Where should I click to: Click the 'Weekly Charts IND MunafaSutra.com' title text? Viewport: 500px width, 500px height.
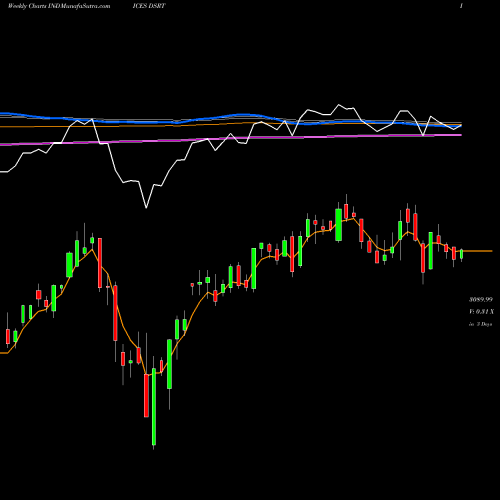point(59,6)
